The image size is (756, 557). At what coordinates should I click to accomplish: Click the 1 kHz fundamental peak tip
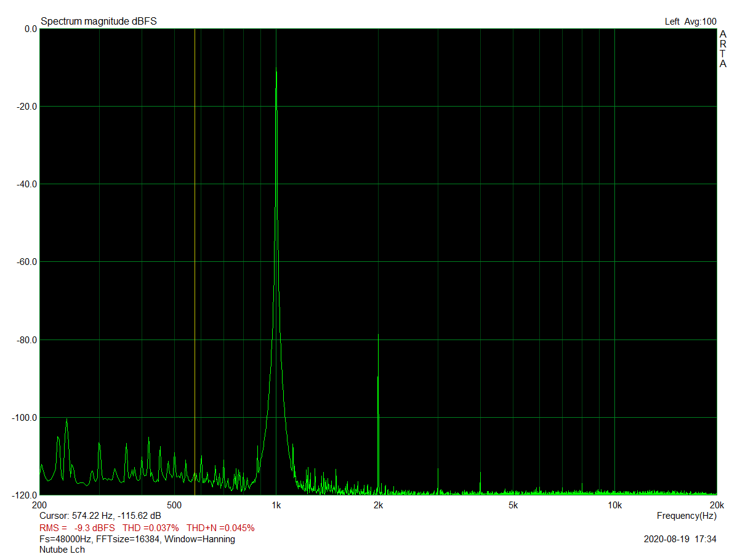pyautogui.click(x=276, y=68)
